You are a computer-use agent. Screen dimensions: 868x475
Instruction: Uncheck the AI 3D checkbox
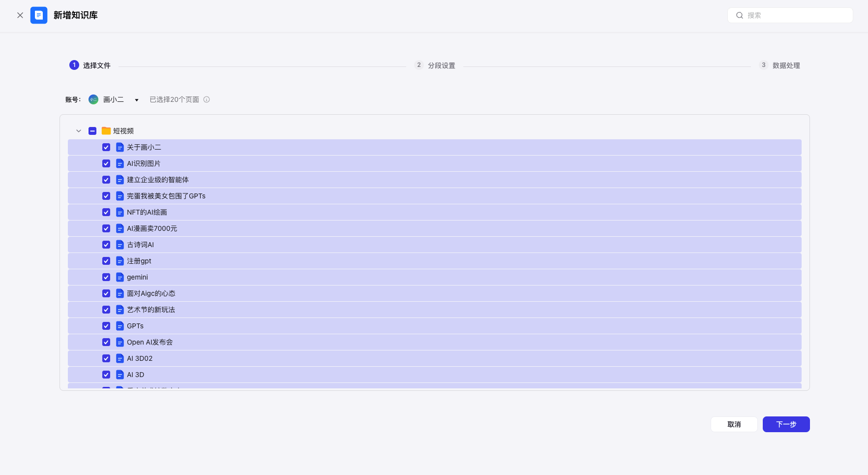point(106,375)
